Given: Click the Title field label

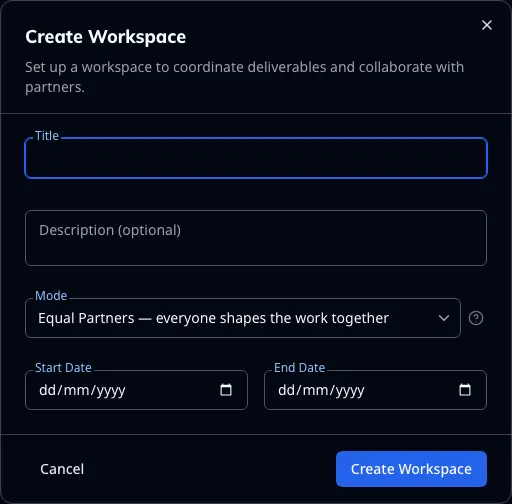Looking at the screenshot, I should click(x=47, y=136).
